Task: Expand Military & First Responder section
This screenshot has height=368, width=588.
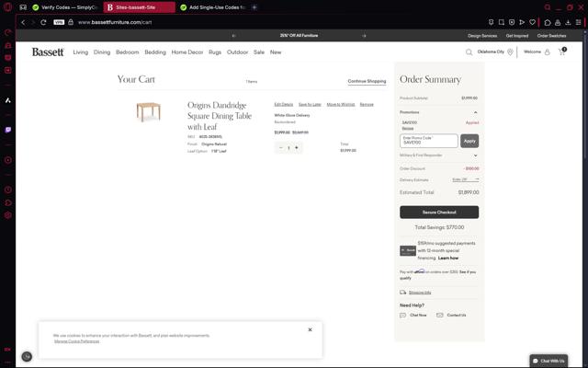Action: tap(476, 155)
